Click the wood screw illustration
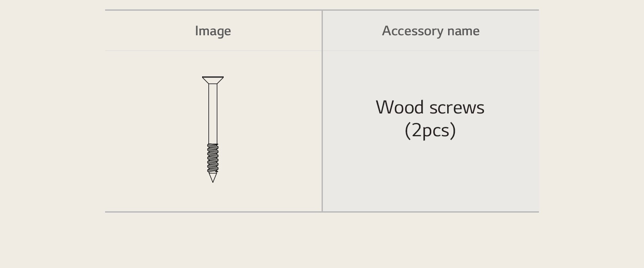The image size is (644, 268). 213,129
